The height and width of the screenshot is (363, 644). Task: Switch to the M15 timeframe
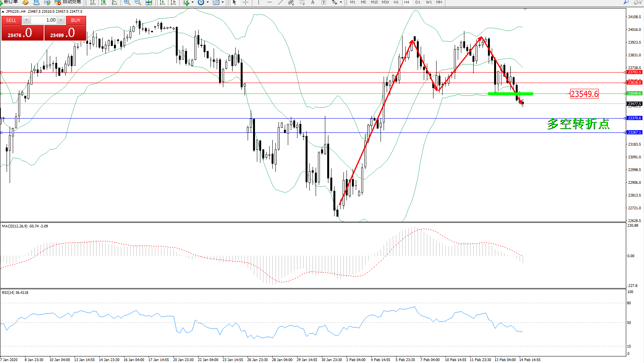point(374,2)
